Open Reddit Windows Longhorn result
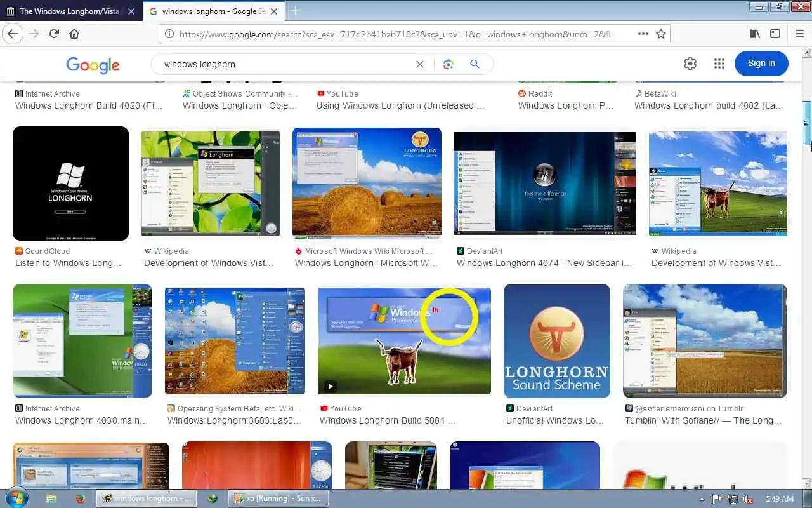The width and height of the screenshot is (812, 508). (x=566, y=105)
